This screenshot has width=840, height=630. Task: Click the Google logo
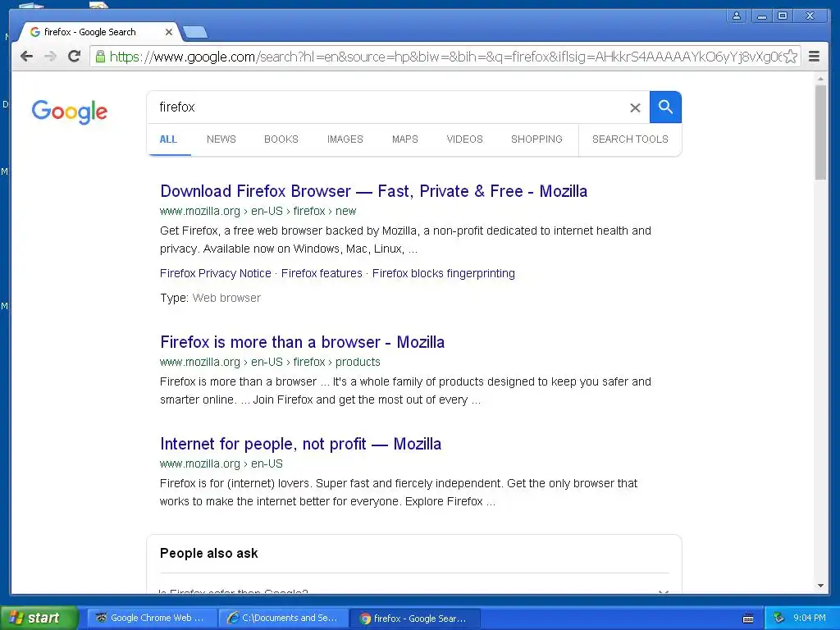[70, 112]
